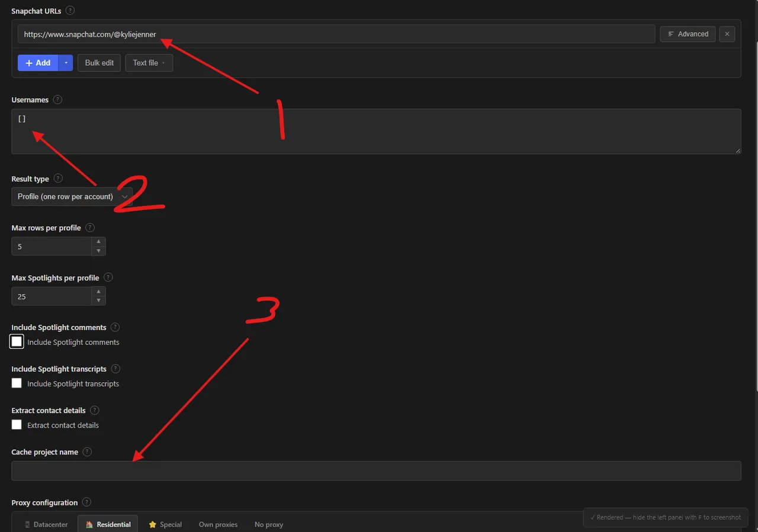Click the help icon beside Include Spotlight comments heading
The image size is (758, 532).
115,327
